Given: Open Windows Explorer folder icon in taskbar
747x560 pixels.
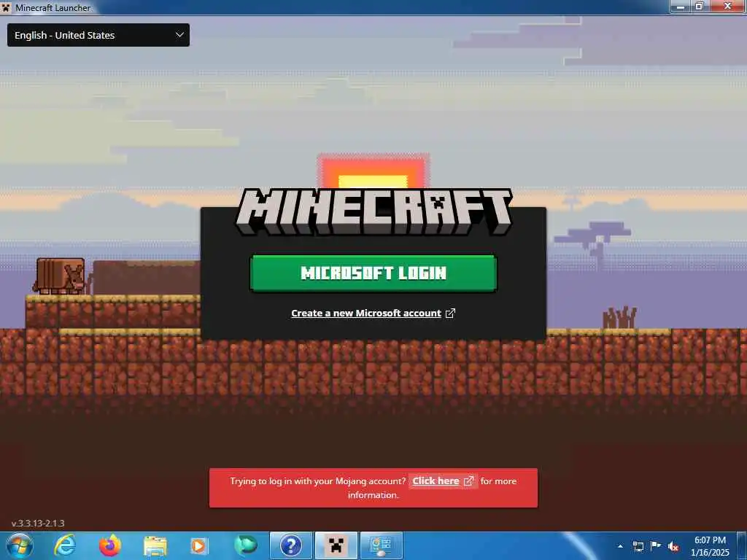Looking at the screenshot, I should (x=155, y=546).
